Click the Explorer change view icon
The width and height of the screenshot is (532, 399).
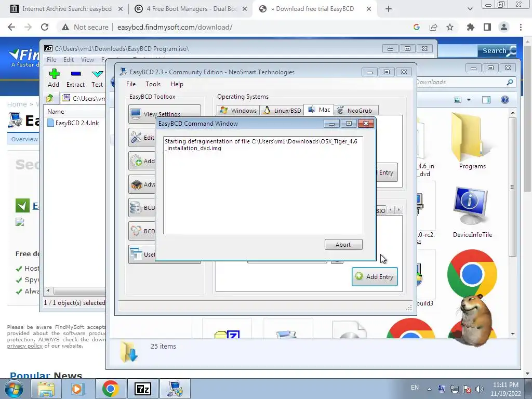458,100
